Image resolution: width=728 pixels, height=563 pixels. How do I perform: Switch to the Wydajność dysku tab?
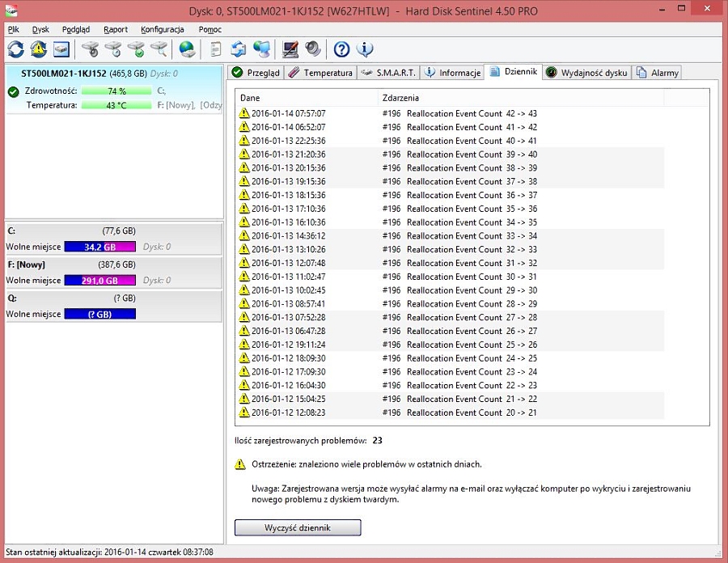(x=587, y=73)
